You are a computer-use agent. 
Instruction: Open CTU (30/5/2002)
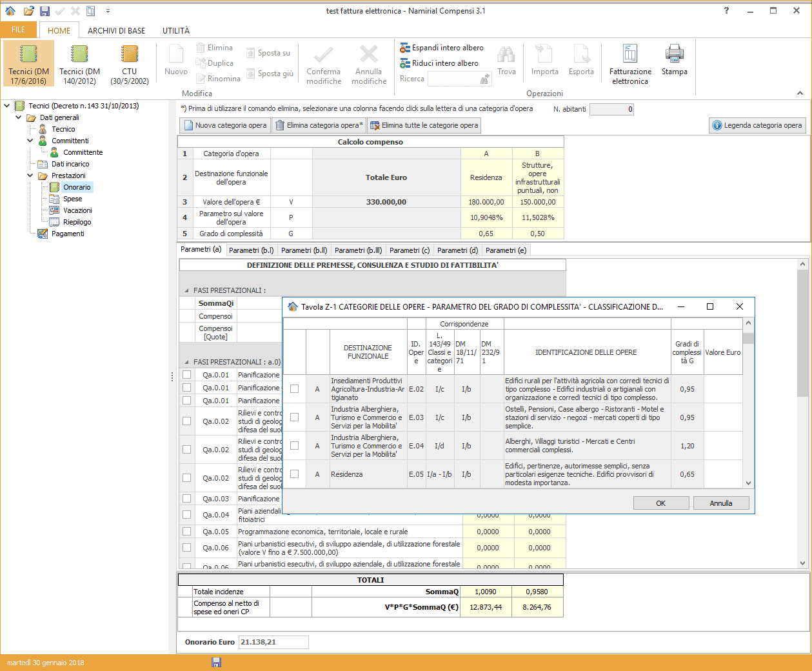tap(128, 63)
